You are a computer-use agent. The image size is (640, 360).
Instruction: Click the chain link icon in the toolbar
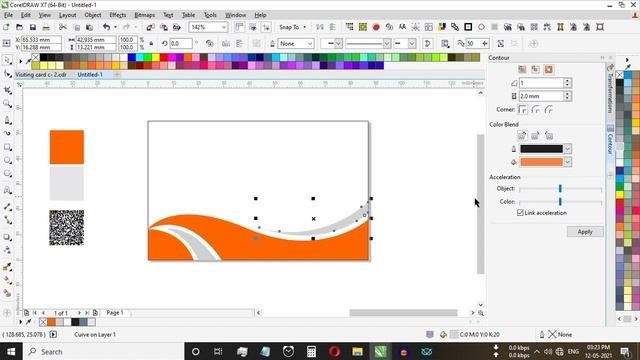(455, 27)
